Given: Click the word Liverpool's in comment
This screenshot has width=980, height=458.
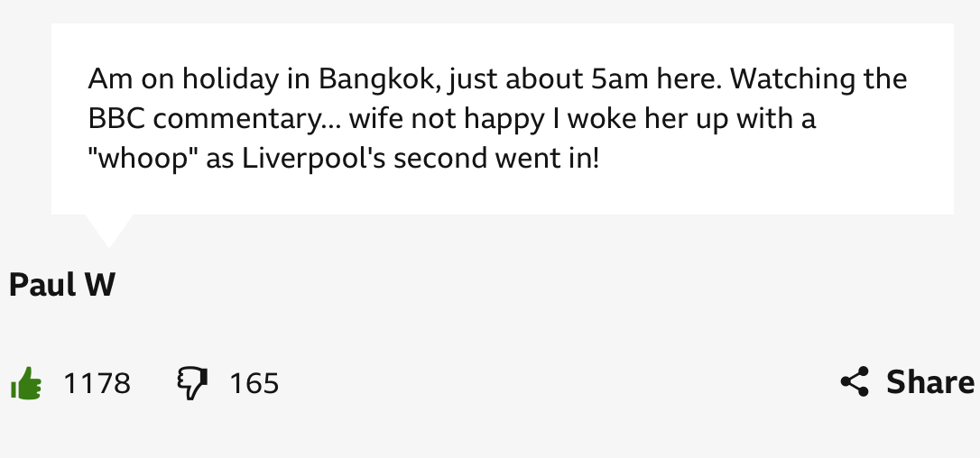Looking at the screenshot, I should [314, 158].
